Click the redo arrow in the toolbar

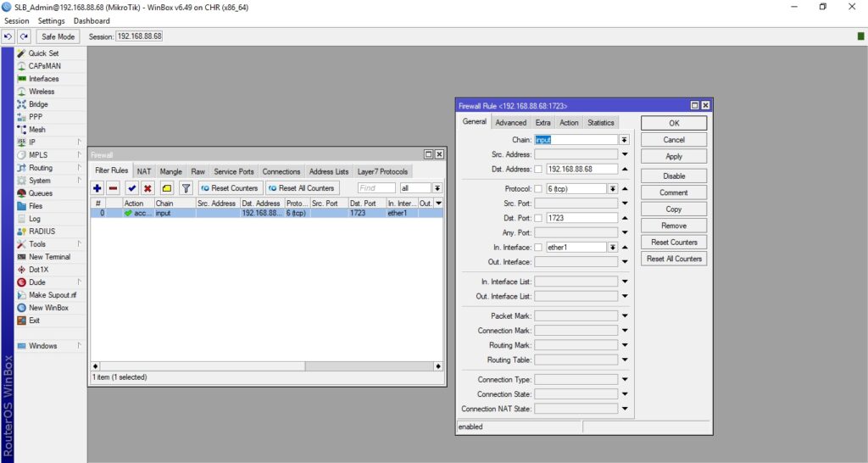[24, 36]
